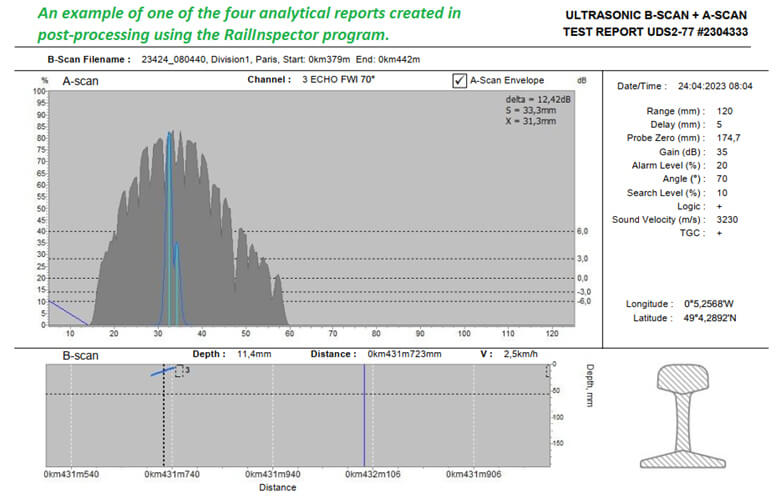Select the rail cross-section profile image

682,416
